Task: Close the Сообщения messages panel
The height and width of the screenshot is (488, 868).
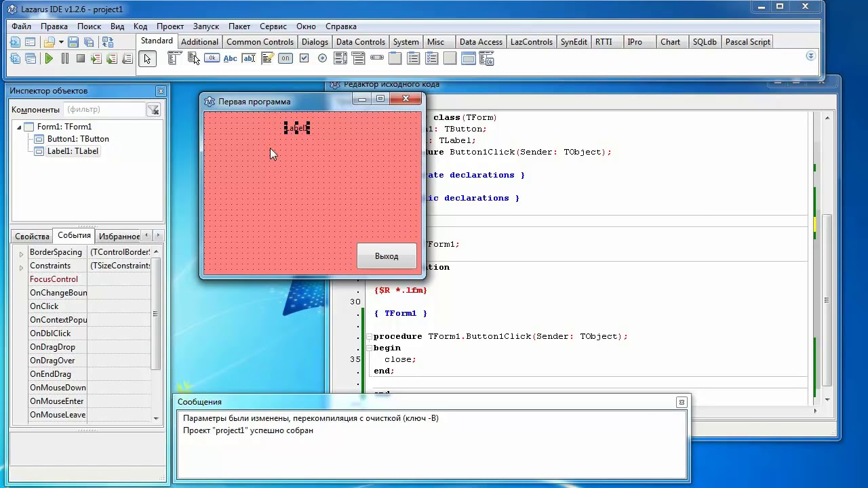Action: coord(682,402)
